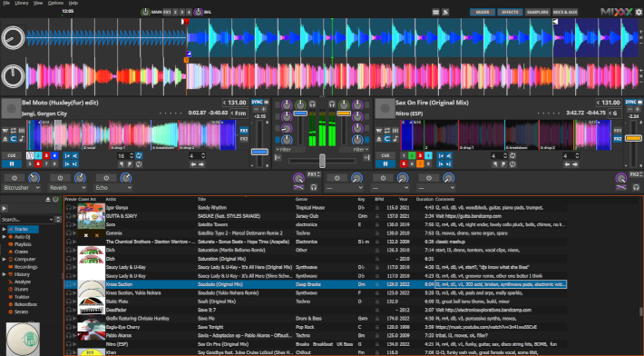
Task: Enable the Reverb effect power button
Action: click(60, 178)
